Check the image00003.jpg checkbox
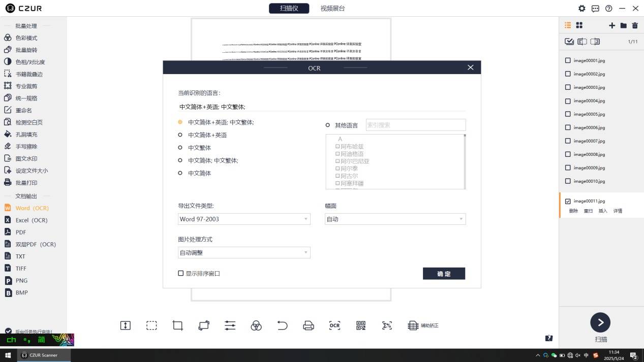The width and height of the screenshot is (644, 362). click(568, 87)
